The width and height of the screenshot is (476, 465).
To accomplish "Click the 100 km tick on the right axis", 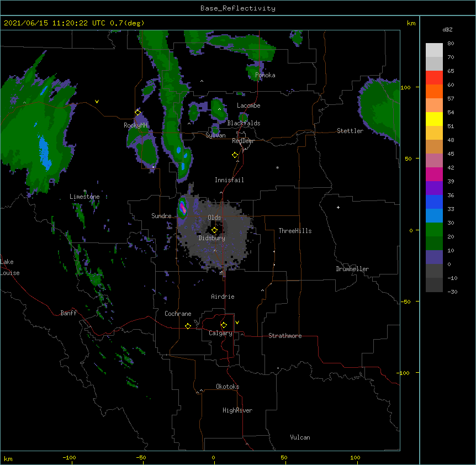I will click(405, 87).
